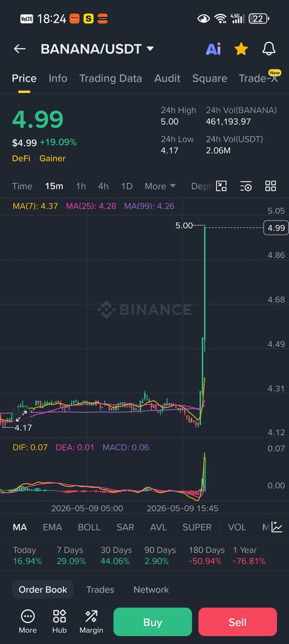This screenshot has height=644, width=289.
Task: Expand chart with the fullscreen arrows icon
Action: pos(21,416)
